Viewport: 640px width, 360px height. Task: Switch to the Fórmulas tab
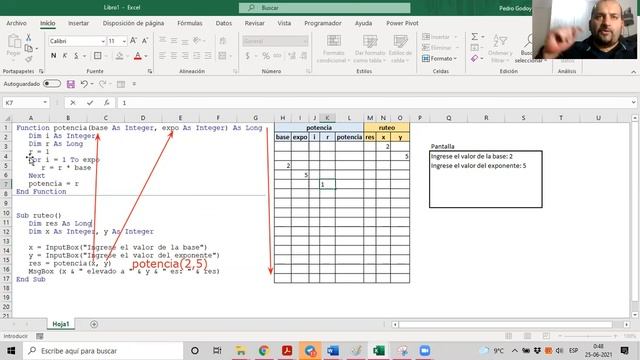click(x=190, y=23)
